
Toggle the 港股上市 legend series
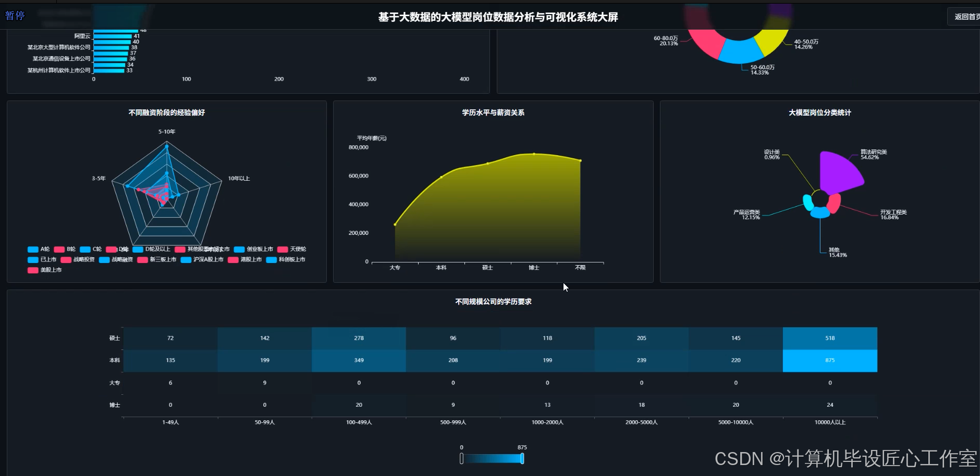(x=245, y=259)
